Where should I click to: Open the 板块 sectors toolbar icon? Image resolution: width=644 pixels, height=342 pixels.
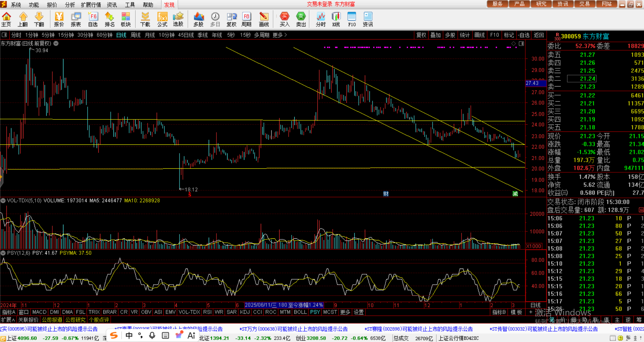pos(126,19)
